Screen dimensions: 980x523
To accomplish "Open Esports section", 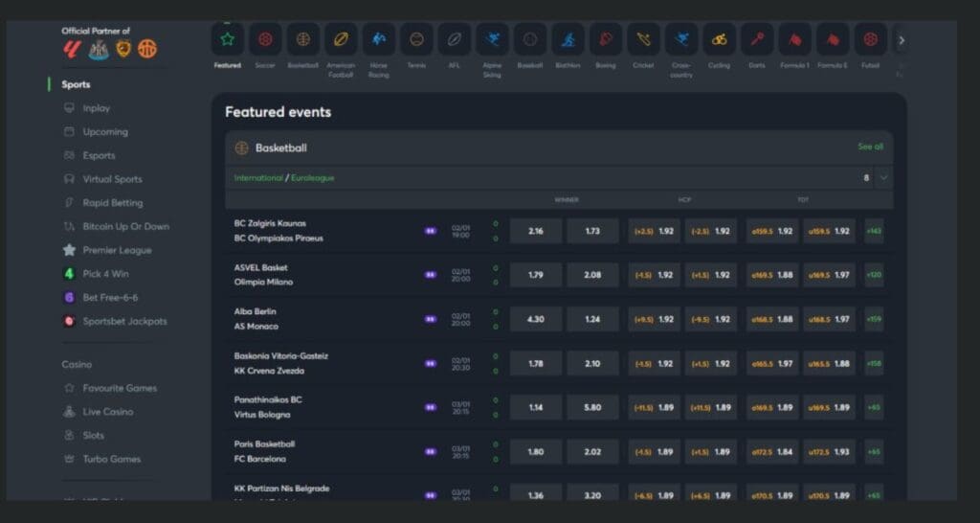I will pyautogui.click(x=99, y=156).
